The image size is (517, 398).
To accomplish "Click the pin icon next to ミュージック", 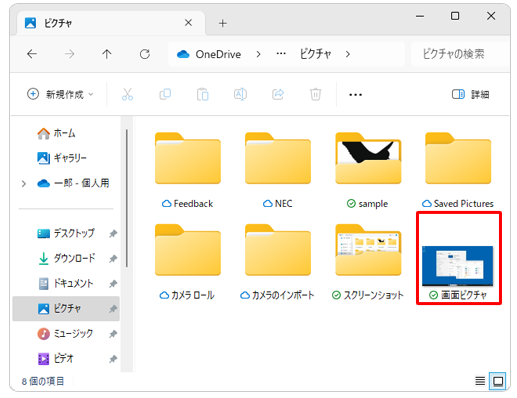I will (x=113, y=334).
